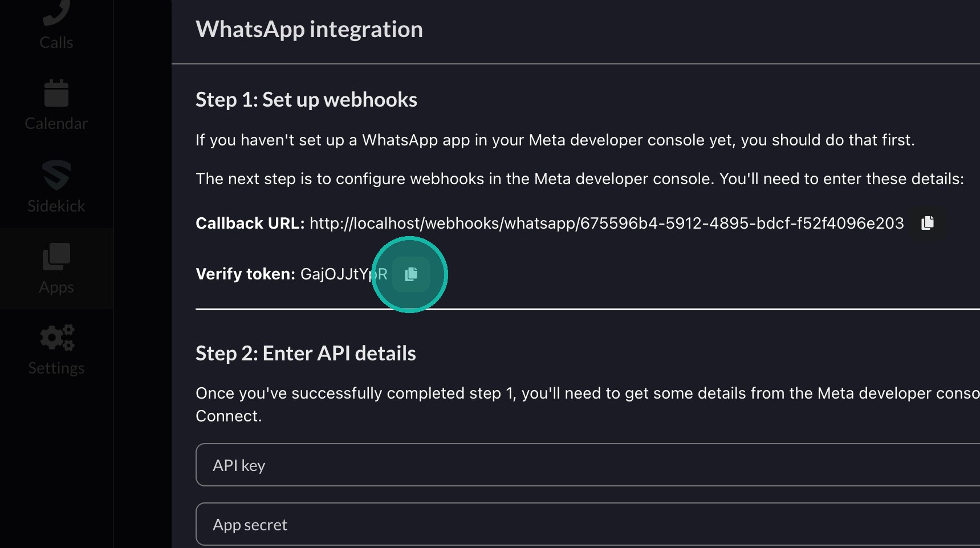Image resolution: width=980 pixels, height=548 pixels.
Task: Click the Settings gears icon
Action: (56, 338)
